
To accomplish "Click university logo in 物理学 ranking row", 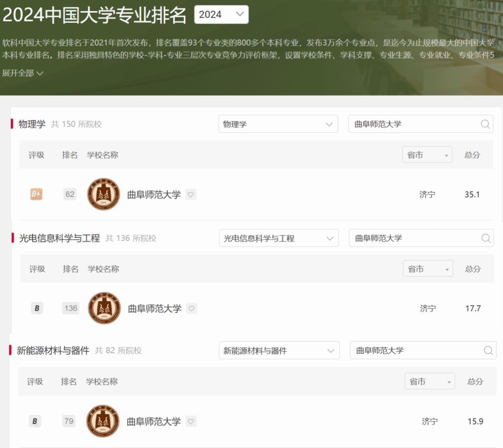I will pyautogui.click(x=104, y=194).
